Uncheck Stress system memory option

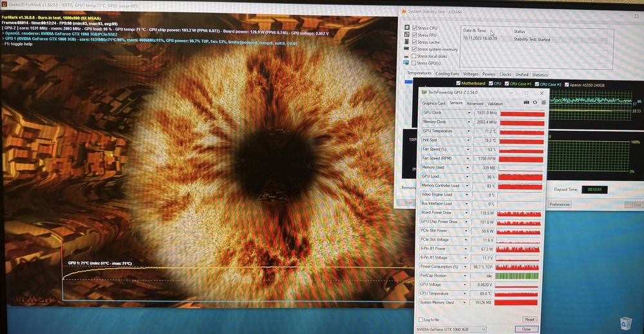(414, 49)
